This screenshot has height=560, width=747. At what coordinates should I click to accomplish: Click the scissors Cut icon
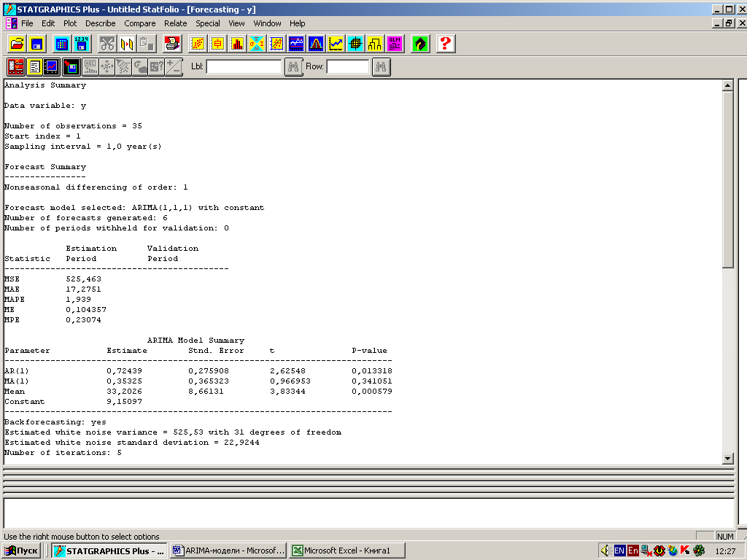click(107, 44)
